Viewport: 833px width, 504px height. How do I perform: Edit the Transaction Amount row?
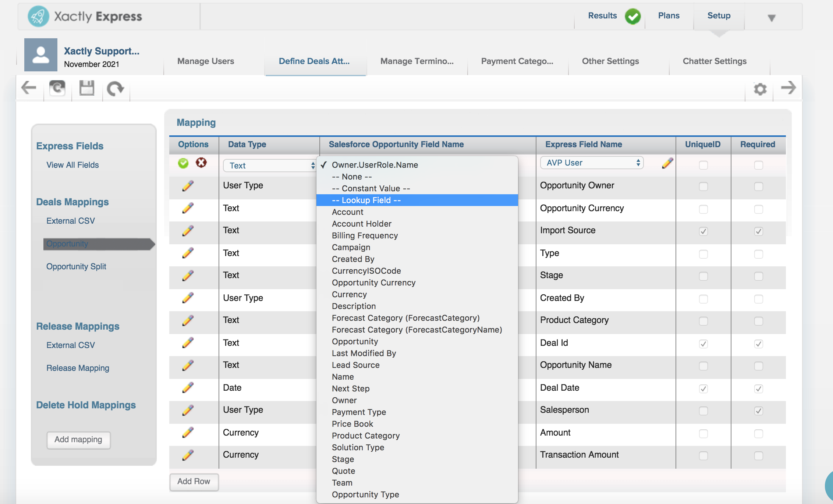pyautogui.click(x=188, y=455)
